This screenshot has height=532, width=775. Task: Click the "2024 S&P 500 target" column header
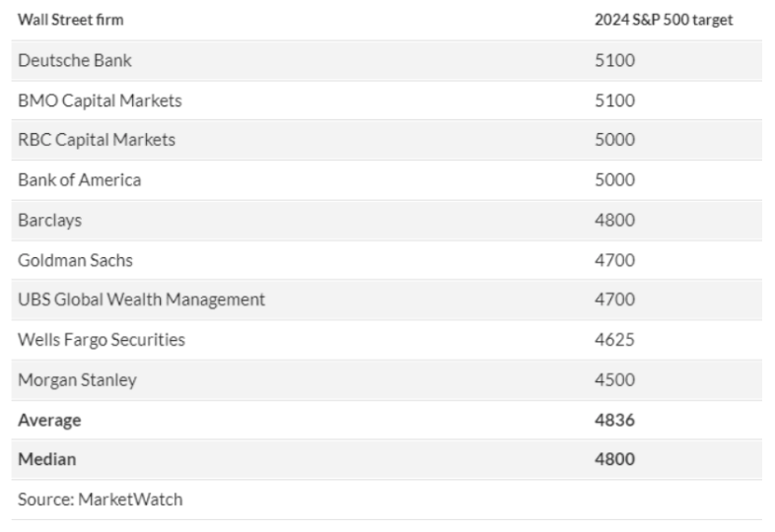click(x=663, y=20)
